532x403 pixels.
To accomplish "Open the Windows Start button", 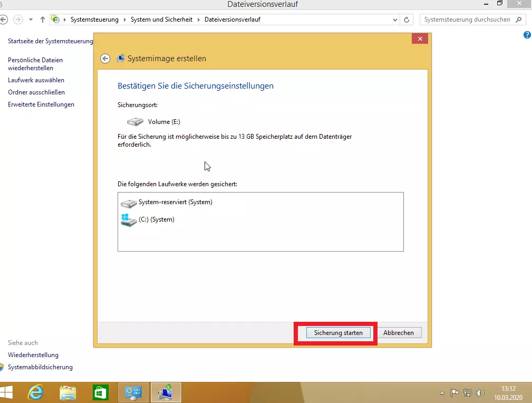I will pyautogui.click(x=6, y=392).
